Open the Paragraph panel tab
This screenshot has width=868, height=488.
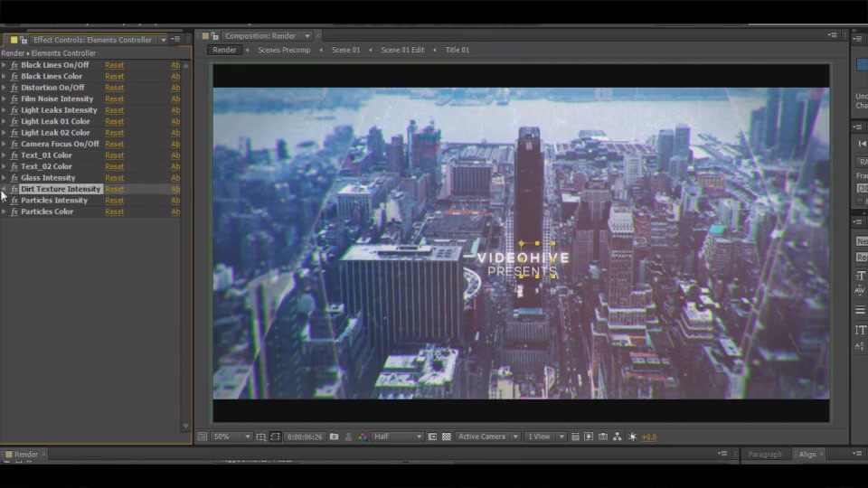click(x=765, y=455)
